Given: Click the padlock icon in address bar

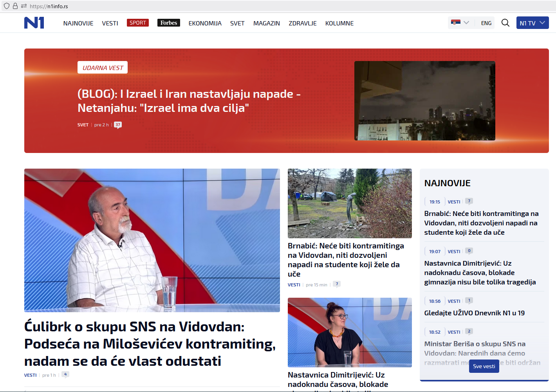Looking at the screenshot, I should (15, 6).
